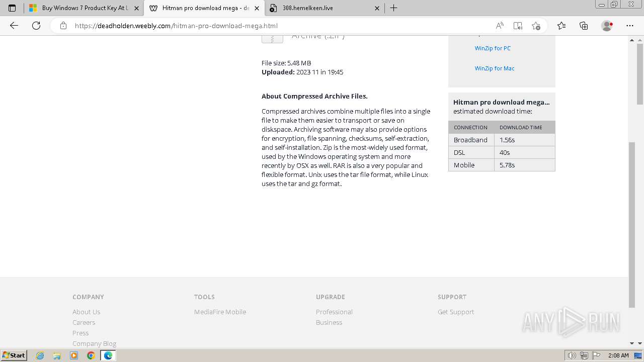This screenshot has width=644, height=362.
Task: Open the Windows Start menu
Action: click(x=14, y=355)
